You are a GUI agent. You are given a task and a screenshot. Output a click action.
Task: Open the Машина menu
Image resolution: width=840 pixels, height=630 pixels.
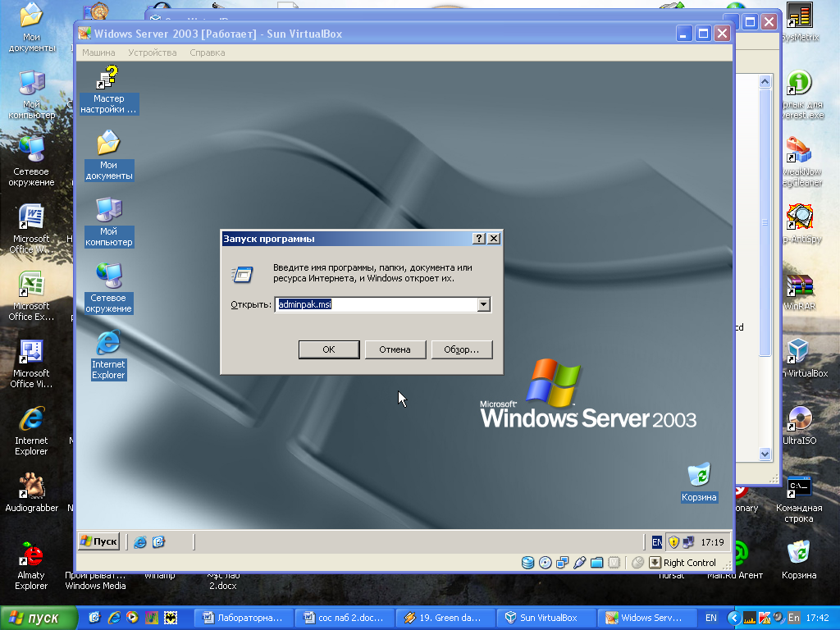click(98, 52)
